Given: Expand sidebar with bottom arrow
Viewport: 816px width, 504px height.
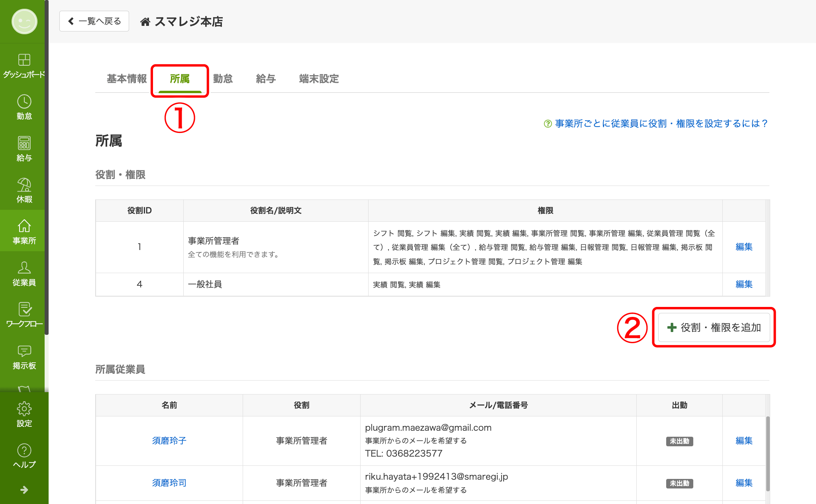Looking at the screenshot, I should (24, 490).
